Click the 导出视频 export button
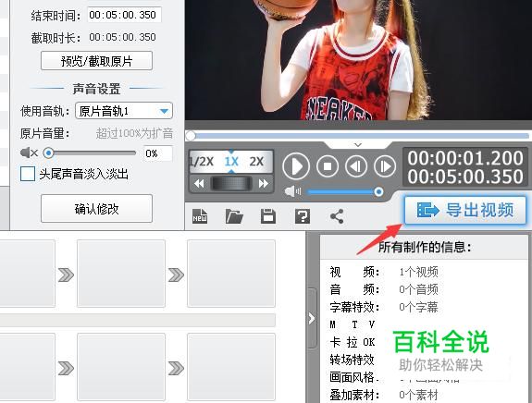 465,210
